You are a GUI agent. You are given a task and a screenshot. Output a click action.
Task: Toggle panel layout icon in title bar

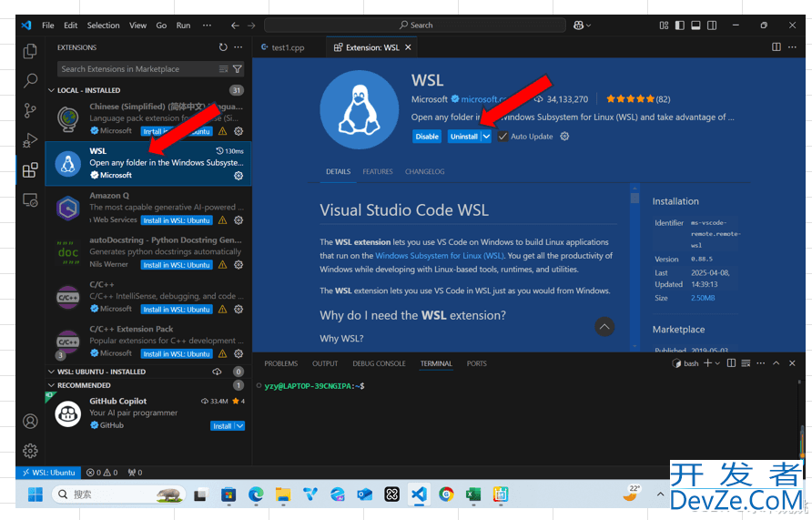tap(696, 25)
